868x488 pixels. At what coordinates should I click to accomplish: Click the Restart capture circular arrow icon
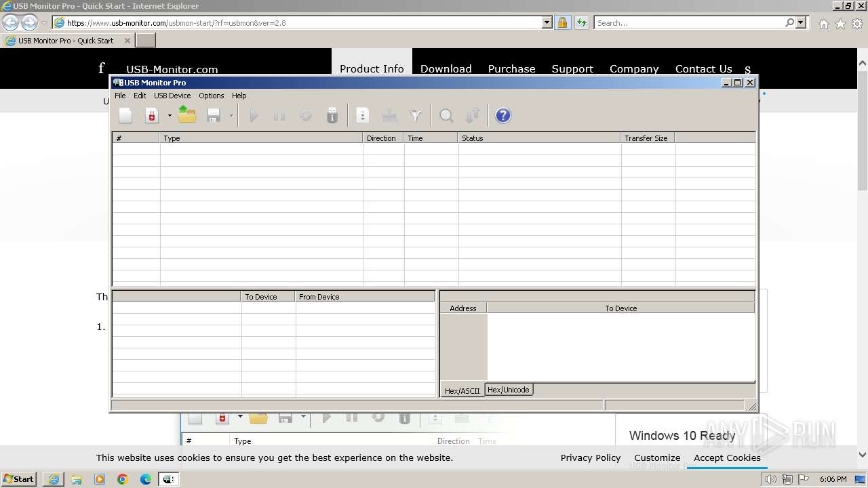coord(306,115)
